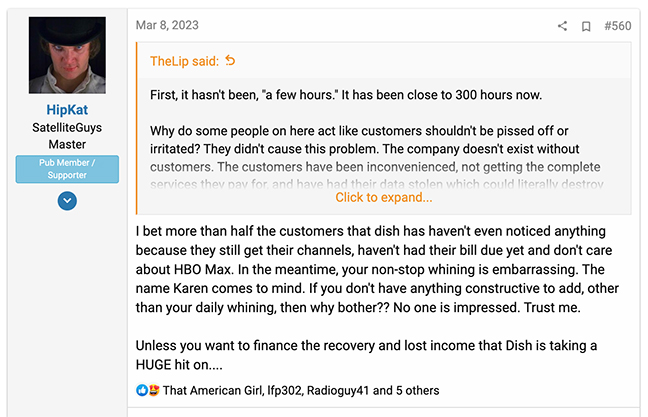
Task: Click the post body text paragraph
Action: [x=380, y=270]
